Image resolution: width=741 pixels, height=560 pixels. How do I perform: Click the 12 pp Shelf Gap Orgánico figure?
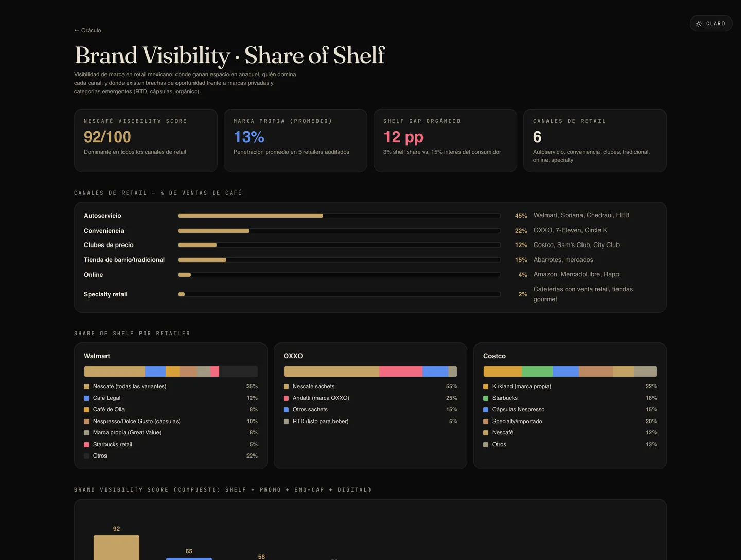tap(403, 137)
